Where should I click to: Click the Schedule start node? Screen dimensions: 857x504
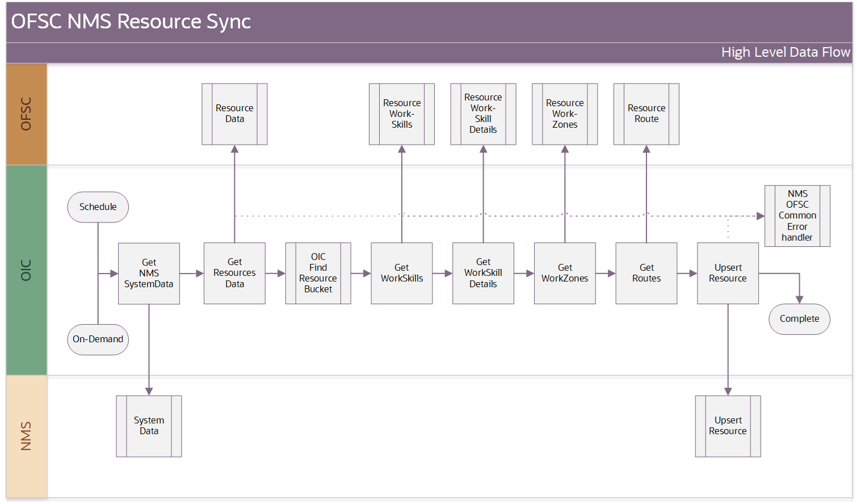98,207
